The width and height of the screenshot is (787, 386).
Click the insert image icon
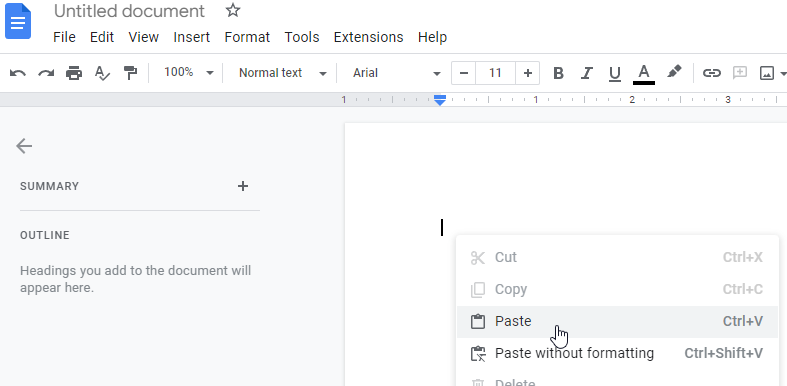point(767,73)
